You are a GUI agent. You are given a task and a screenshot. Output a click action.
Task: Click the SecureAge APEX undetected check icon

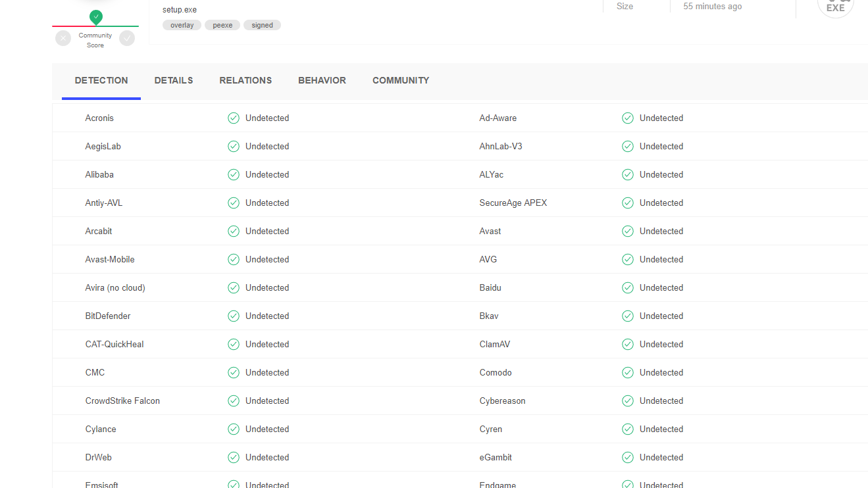tap(628, 203)
